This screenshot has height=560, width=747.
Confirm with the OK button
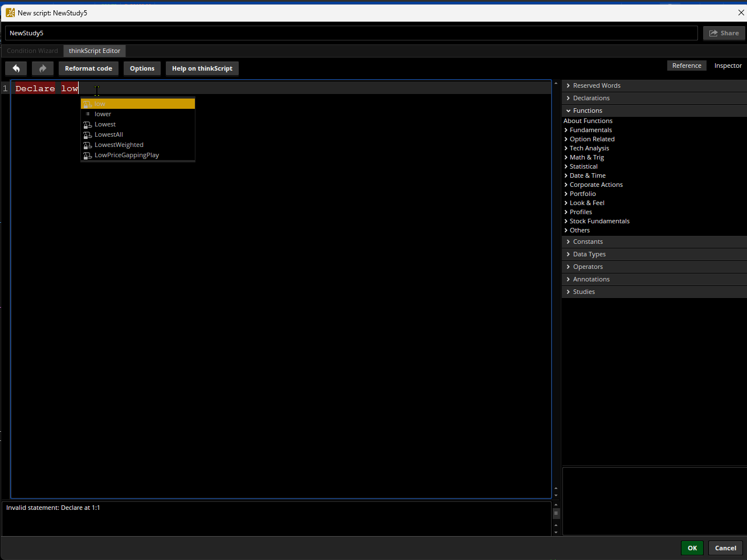click(692, 548)
